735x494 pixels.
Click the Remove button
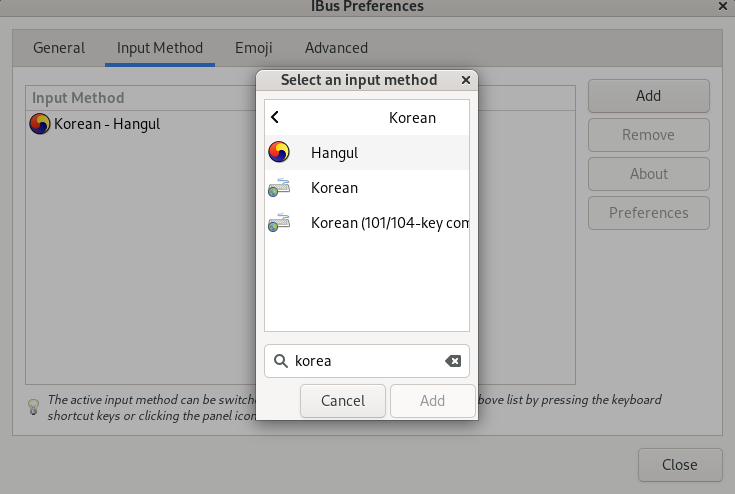649,135
